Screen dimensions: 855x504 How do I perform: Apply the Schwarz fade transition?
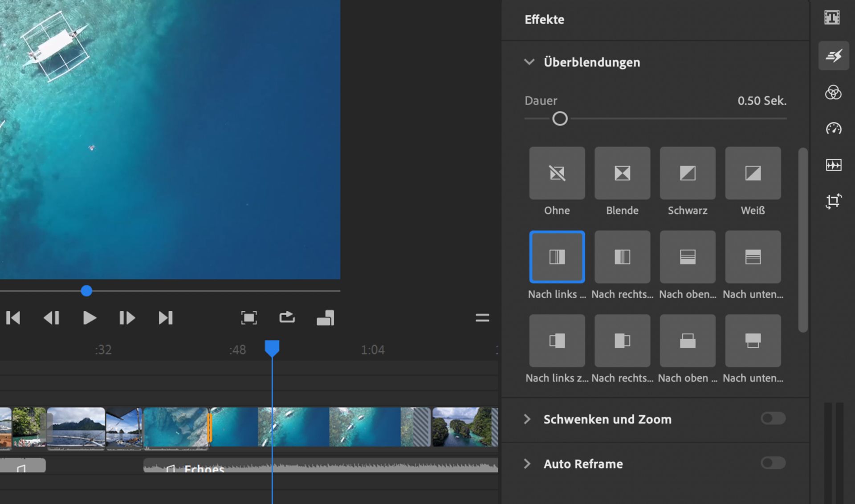tap(687, 173)
